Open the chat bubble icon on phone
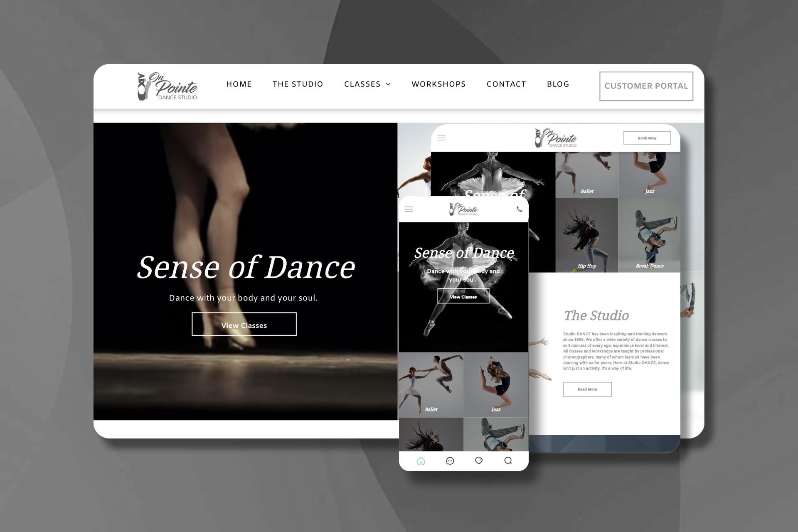Screen dimensions: 798x532 click(x=450, y=461)
